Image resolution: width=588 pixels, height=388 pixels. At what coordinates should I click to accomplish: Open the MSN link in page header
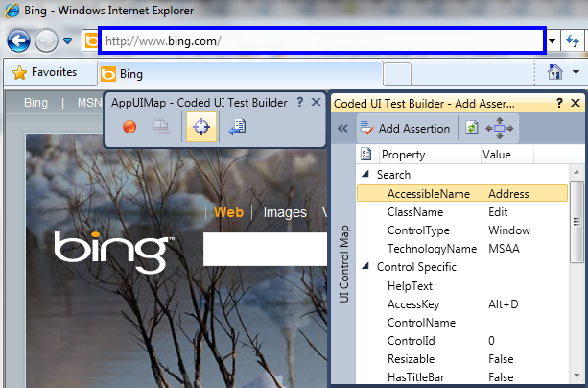click(x=89, y=103)
